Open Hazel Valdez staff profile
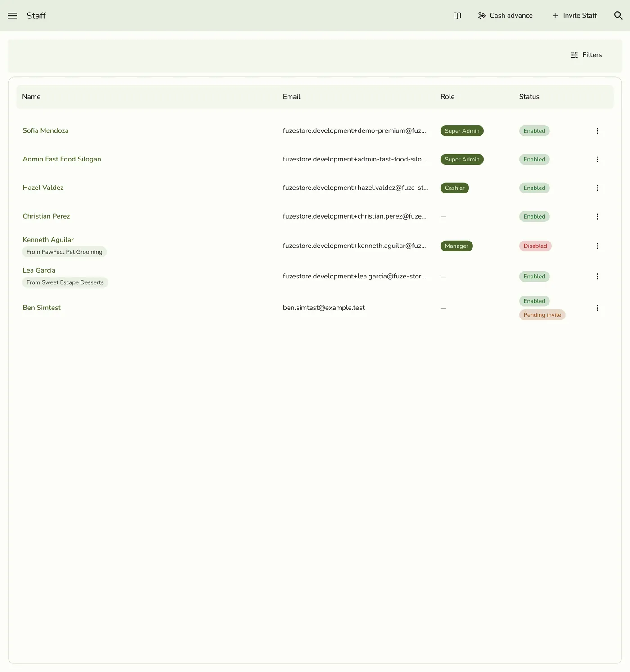Image resolution: width=630 pixels, height=672 pixels. [x=43, y=188]
